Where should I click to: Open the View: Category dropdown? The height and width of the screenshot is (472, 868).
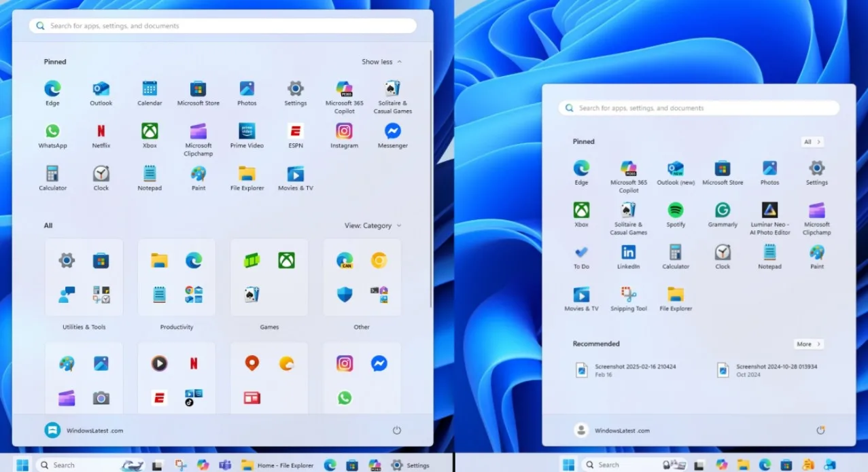coord(372,225)
